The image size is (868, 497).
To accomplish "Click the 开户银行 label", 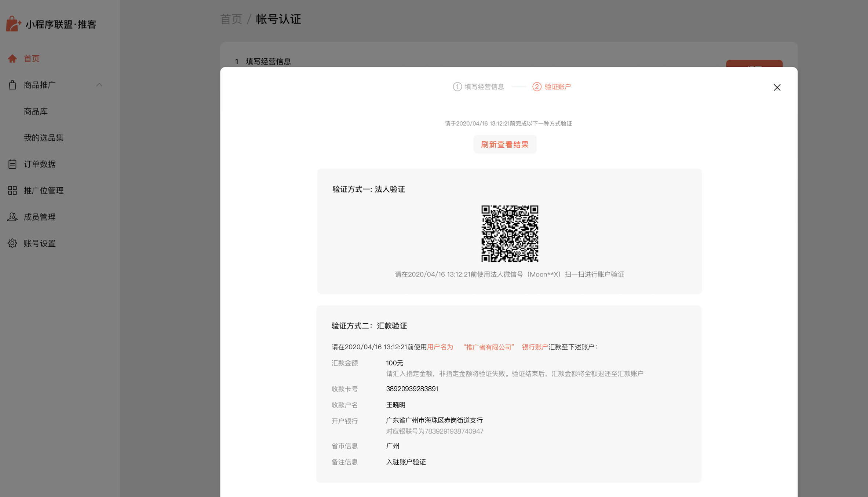I will coord(344,421).
